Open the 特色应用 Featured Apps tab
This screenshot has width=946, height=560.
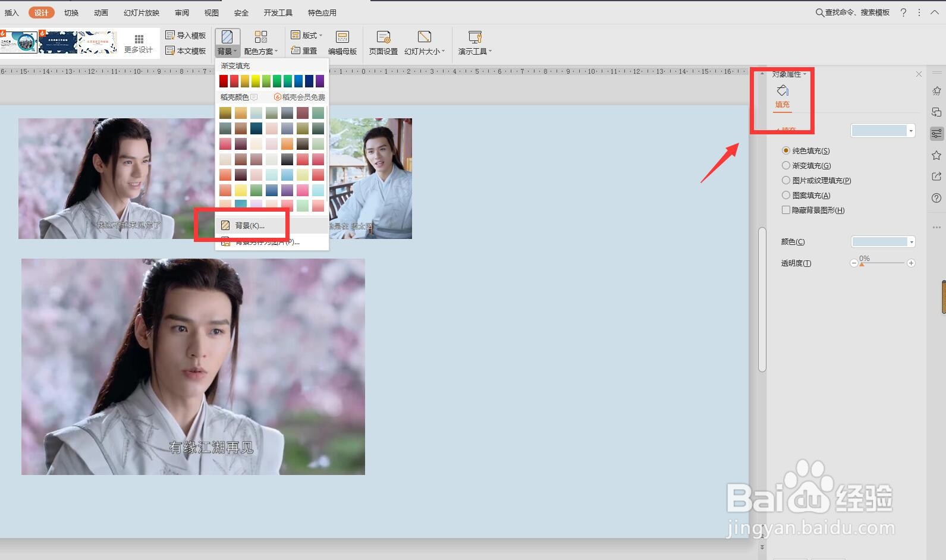(322, 12)
